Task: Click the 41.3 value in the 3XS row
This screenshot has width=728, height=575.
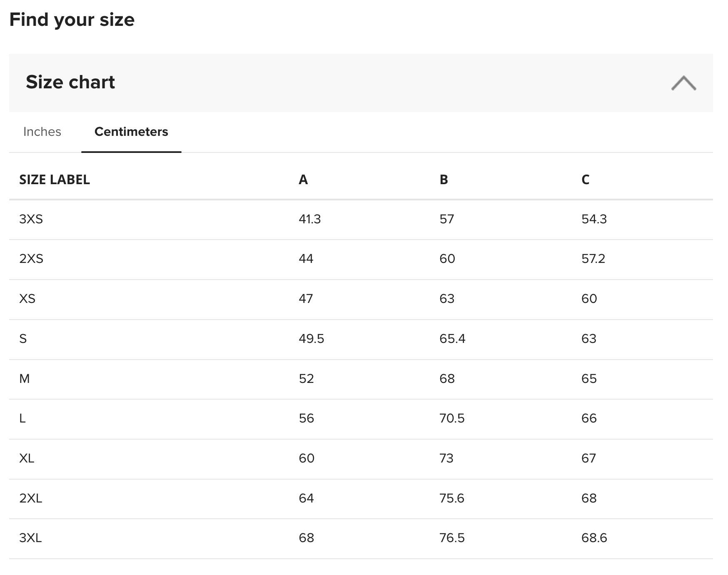Action: point(310,219)
